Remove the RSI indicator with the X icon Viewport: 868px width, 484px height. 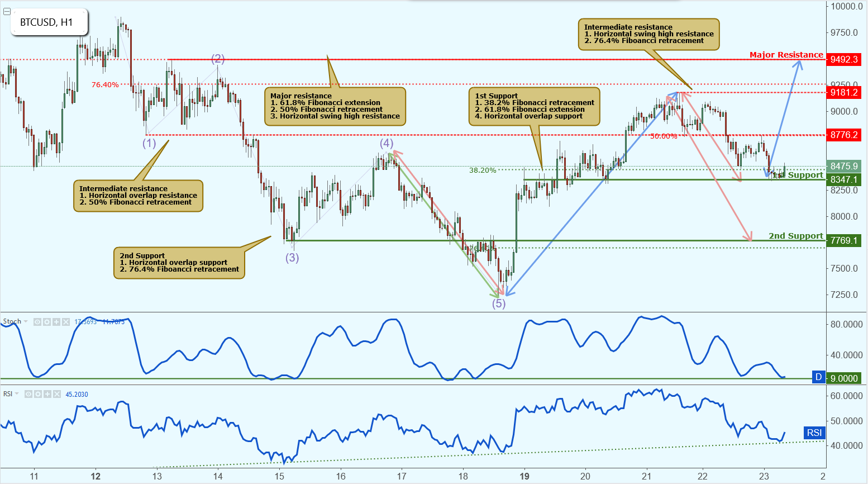coord(57,394)
